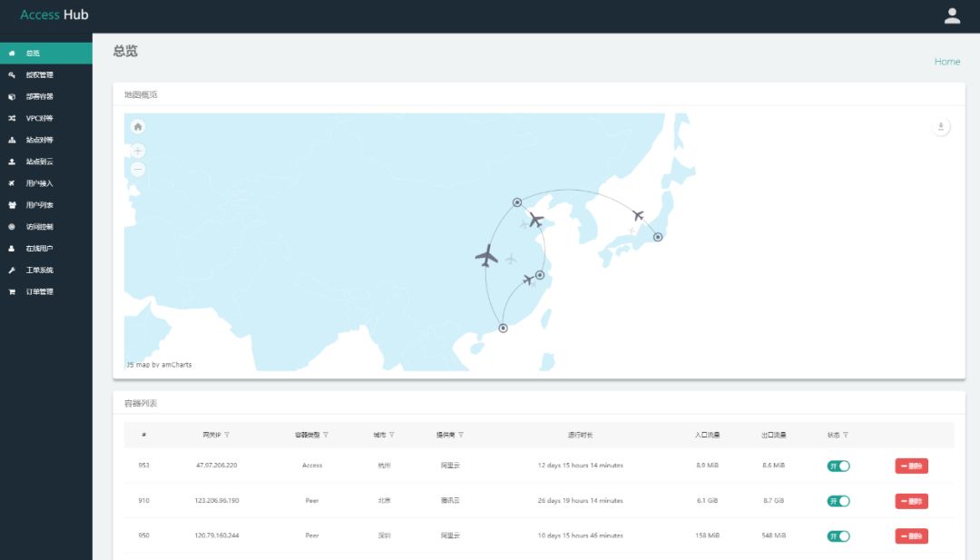Click the map export download icon
Image resolution: width=980 pixels, height=560 pixels.
[x=941, y=127]
